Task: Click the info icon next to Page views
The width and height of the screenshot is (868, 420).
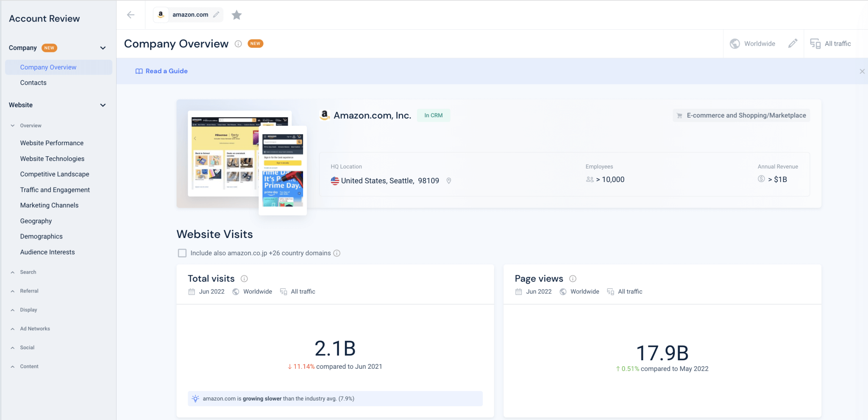Action: [573, 279]
